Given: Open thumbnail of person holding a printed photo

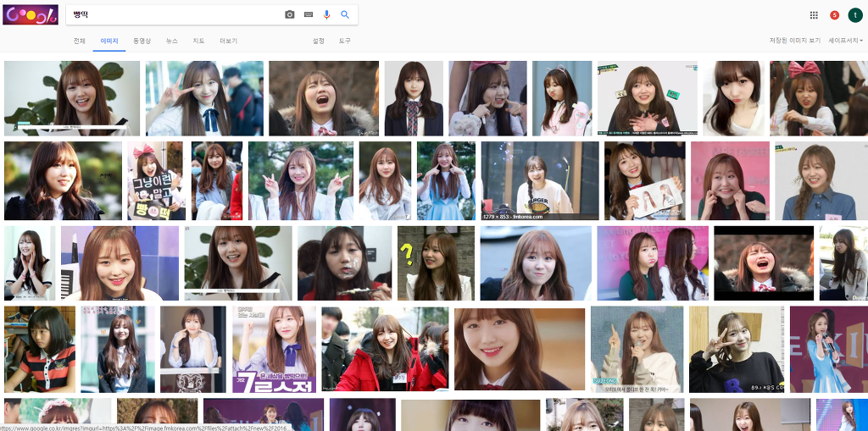Looking at the screenshot, I should 645,181.
